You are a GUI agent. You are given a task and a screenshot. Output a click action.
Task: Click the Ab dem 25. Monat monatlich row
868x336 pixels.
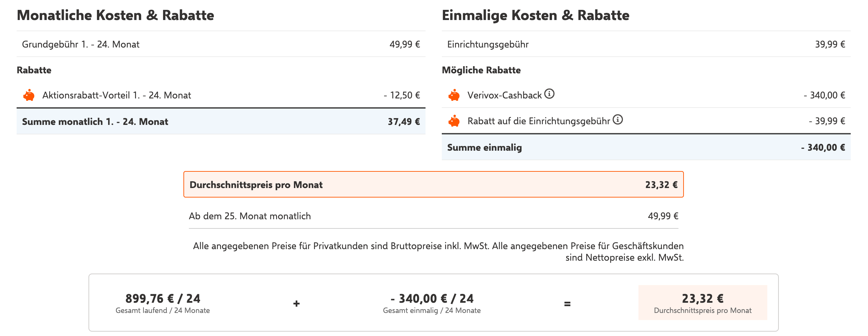coord(433,216)
